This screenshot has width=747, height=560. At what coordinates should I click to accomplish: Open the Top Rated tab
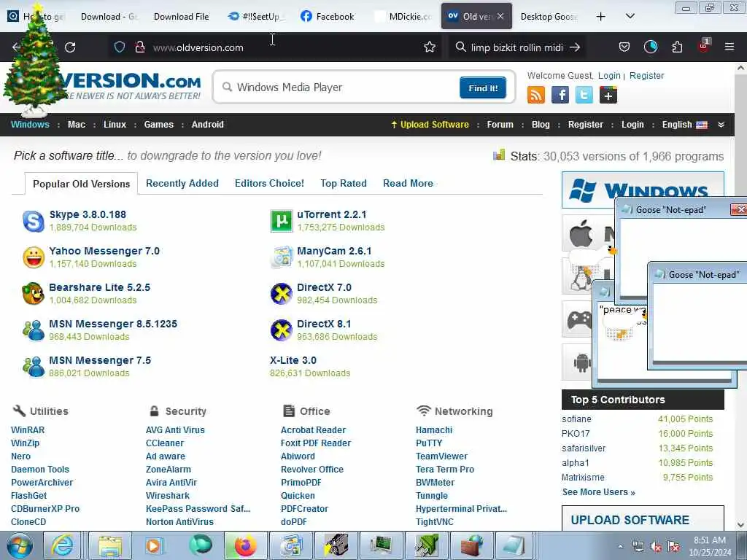[x=344, y=183]
